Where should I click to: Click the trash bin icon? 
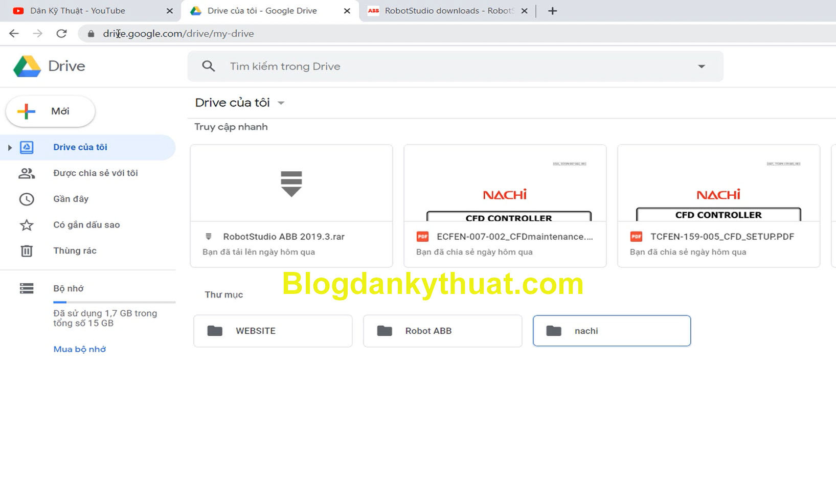coord(27,251)
